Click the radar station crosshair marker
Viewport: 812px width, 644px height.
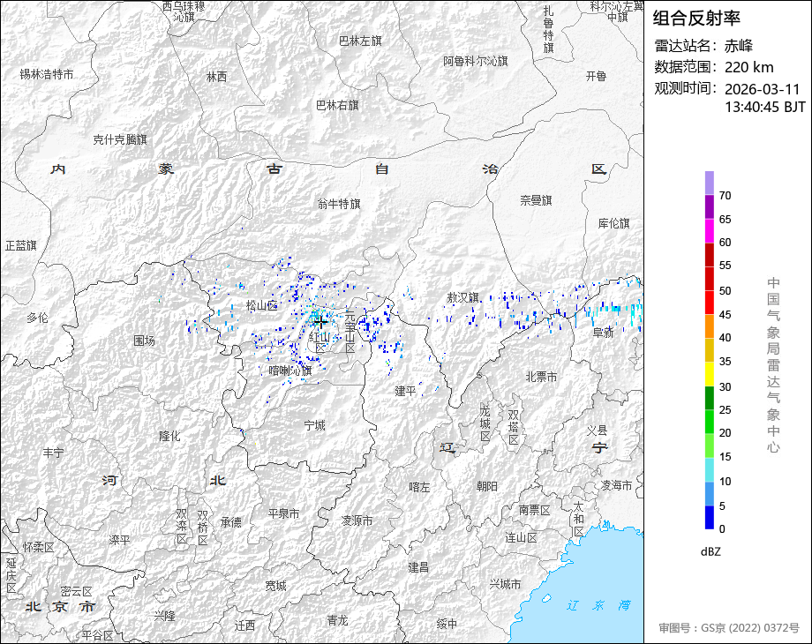[320, 323]
